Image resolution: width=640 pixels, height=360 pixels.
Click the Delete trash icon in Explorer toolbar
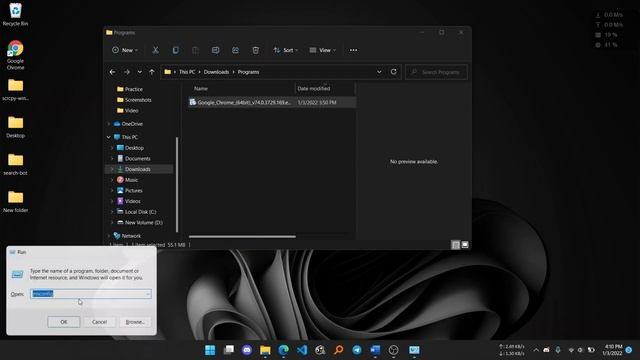[x=256, y=50]
